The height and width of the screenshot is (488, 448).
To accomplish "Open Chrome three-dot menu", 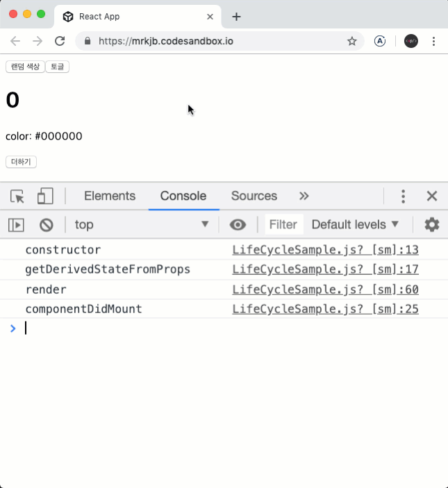I will [x=433, y=41].
